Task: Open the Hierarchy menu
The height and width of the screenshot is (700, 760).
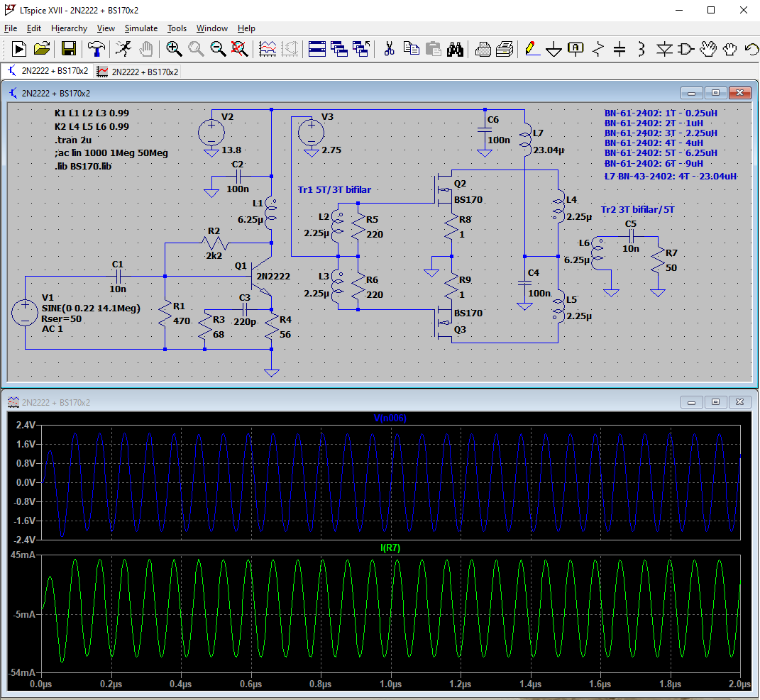Action: [69, 28]
